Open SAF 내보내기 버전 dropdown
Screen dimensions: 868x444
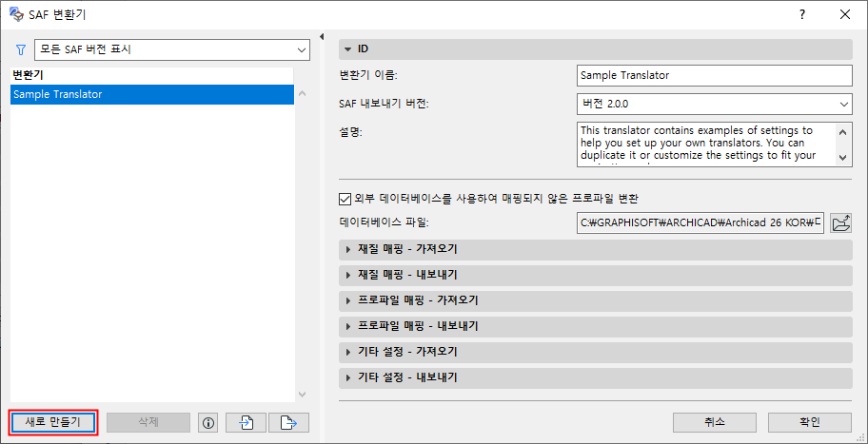point(714,104)
